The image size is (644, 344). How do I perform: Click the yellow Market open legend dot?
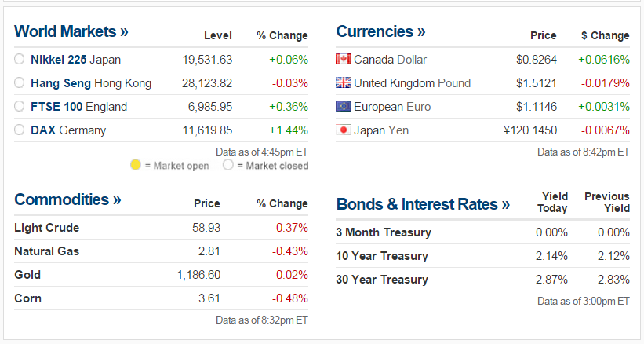136,166
